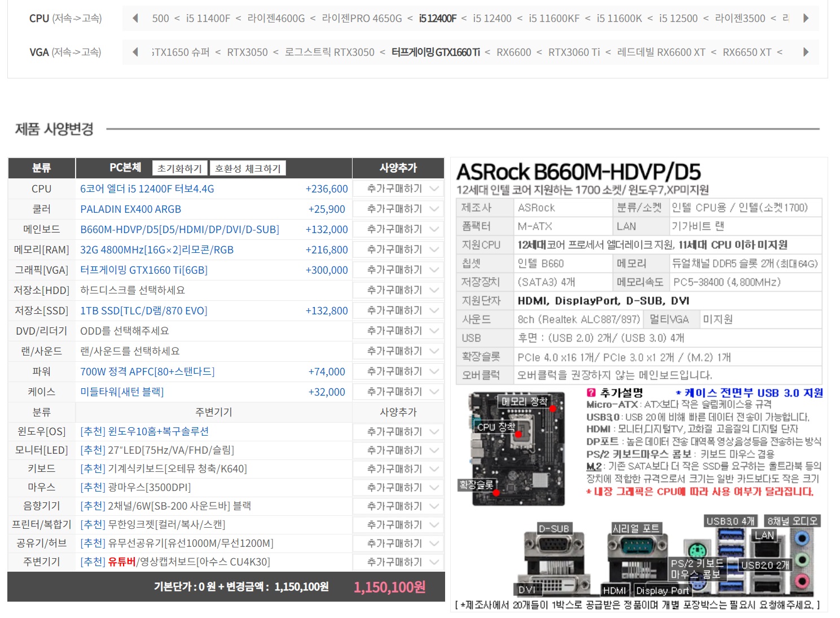Click [추천] 유튜버/영상캡처보드[아수스 CU4K30]
This screenshot has width=840, height=618.
coord(175,562)
